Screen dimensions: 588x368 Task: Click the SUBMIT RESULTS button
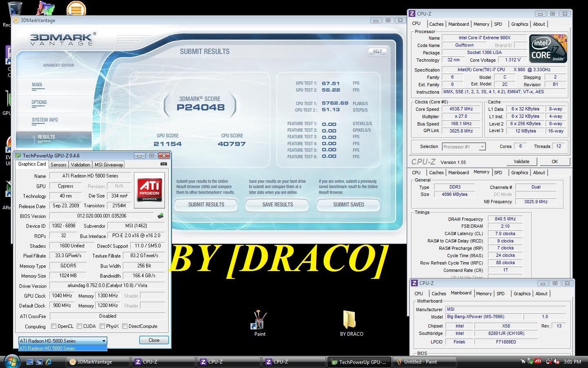click(206, 205)
